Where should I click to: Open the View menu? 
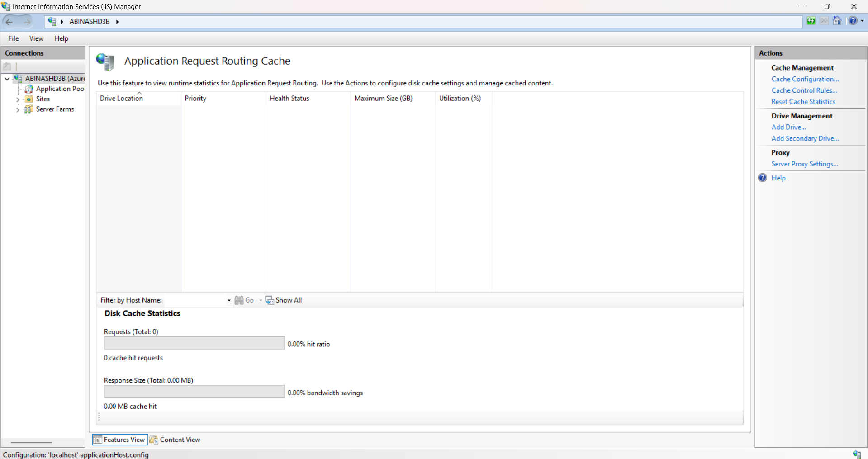point(36,38)
